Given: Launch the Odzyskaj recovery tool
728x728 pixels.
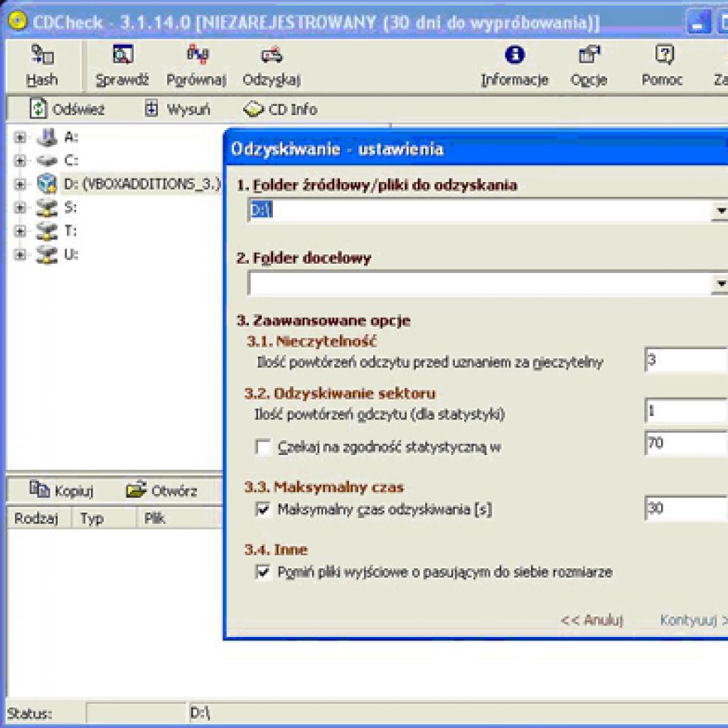Looking at the screenshot, I should pyautogui.click(x=272, y=66).
